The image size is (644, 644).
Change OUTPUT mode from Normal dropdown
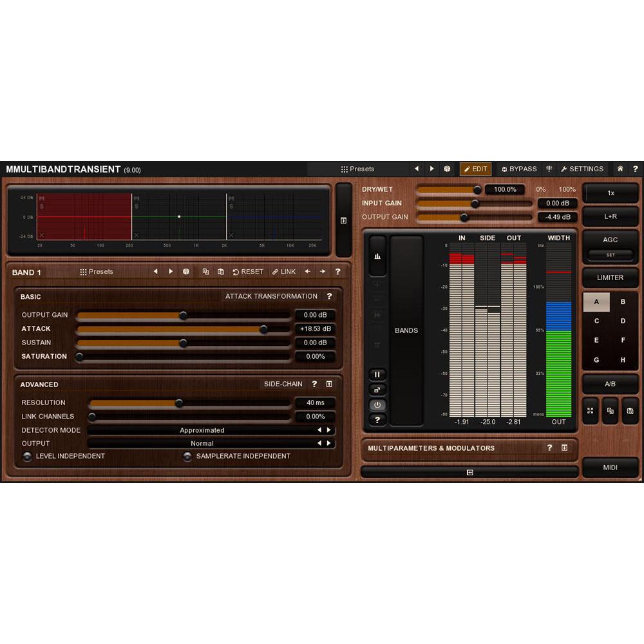[x=202, y=444]
